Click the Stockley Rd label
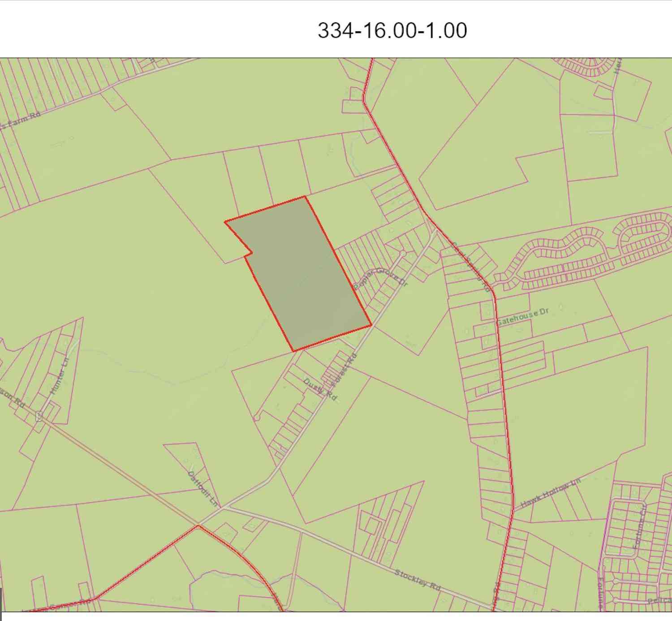This screenshot has width=672, height=621. [x=418, y=579]
